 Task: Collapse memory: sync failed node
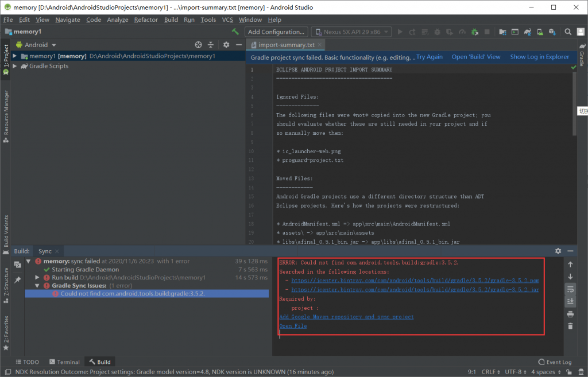pos(29,261)
